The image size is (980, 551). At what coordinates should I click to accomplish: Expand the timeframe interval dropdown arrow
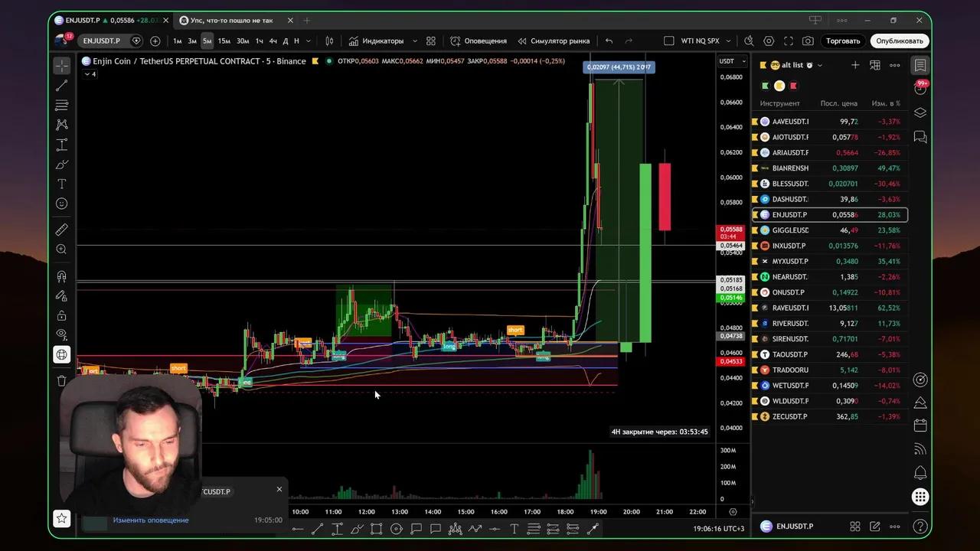309,41
